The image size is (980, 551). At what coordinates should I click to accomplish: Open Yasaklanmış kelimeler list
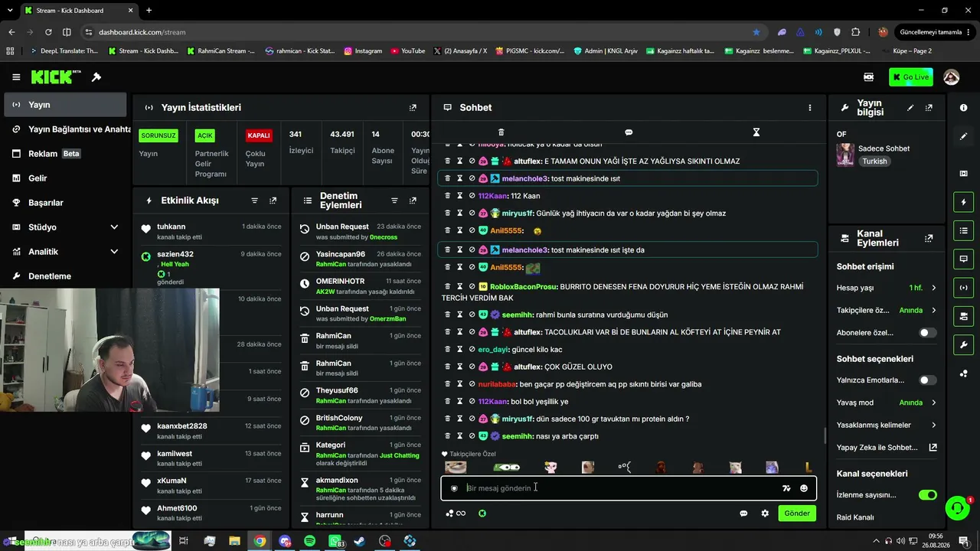click(887, 425)
